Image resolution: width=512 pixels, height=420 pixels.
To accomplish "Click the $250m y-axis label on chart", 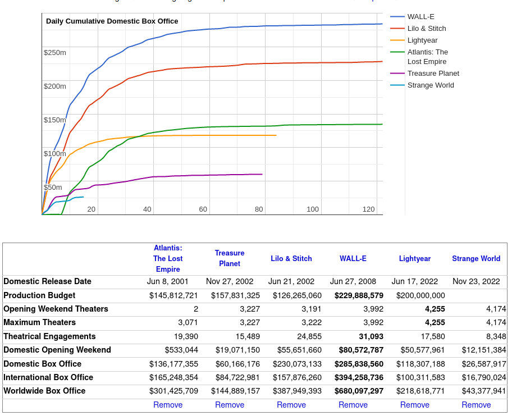I will (55, 53).
